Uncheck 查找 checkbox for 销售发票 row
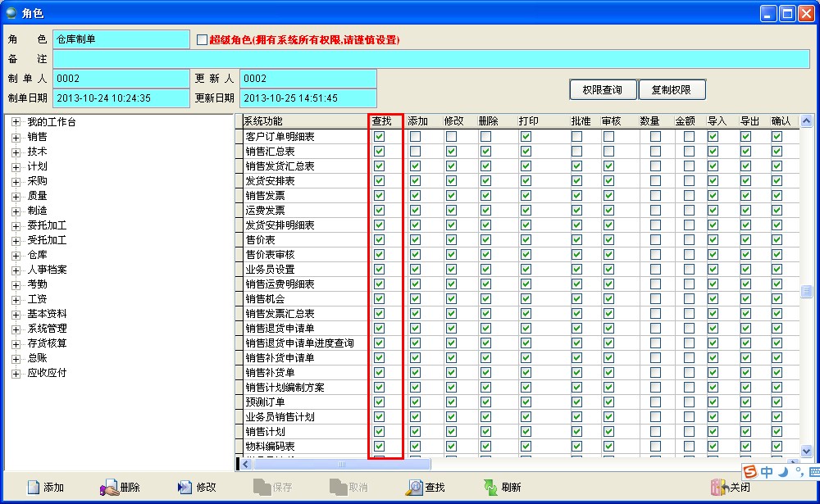The height and width of the screenshot is (504, 820). [379, 196]
